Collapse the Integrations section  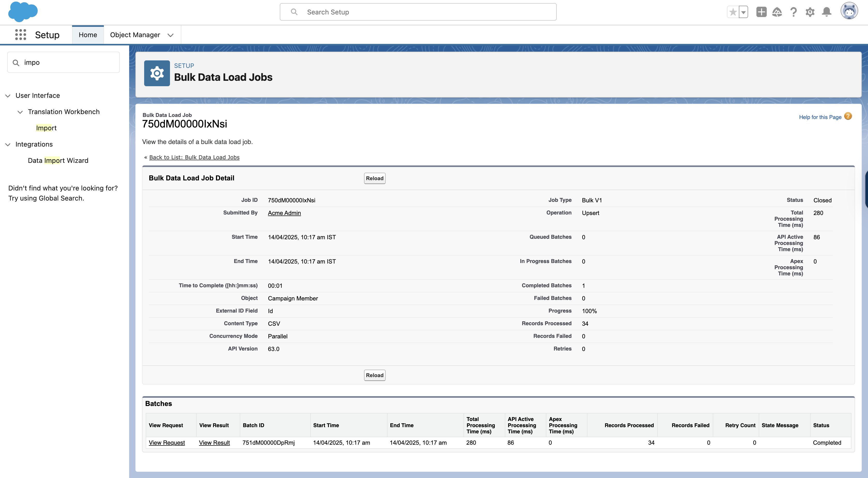pos(8,145)
